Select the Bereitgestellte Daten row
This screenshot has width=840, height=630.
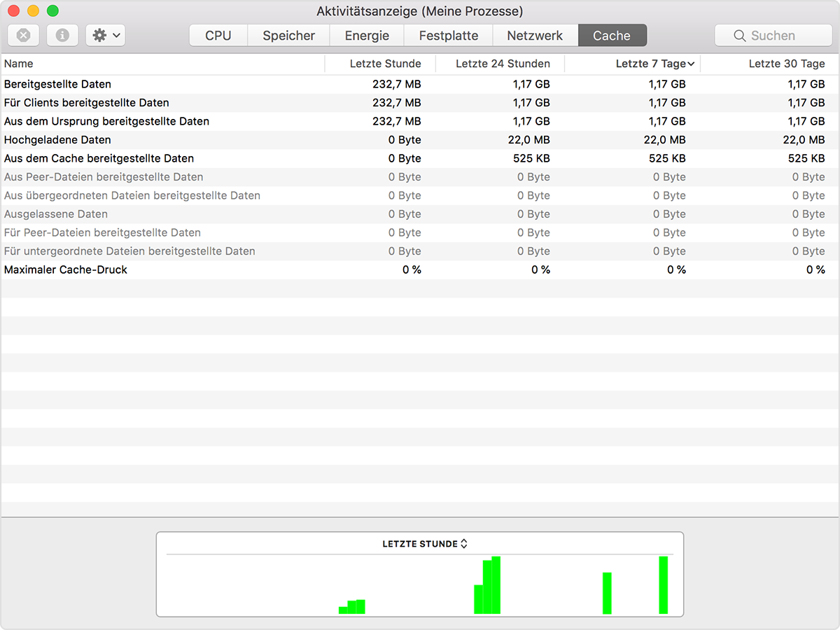(57, 84)
